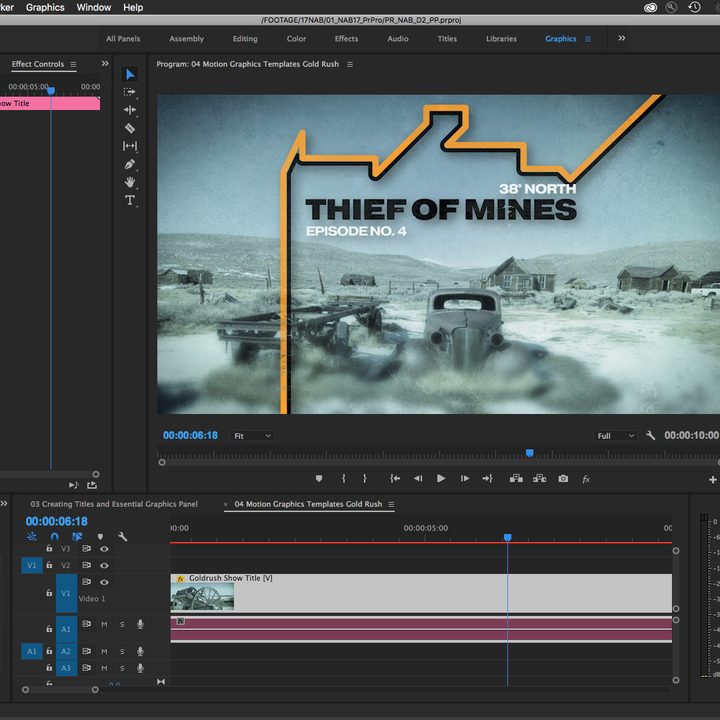This screenshot has width=720, height=720.
Task: Select the Selection arrow tool
Action: pyautogui.click(x=130, y=74)
